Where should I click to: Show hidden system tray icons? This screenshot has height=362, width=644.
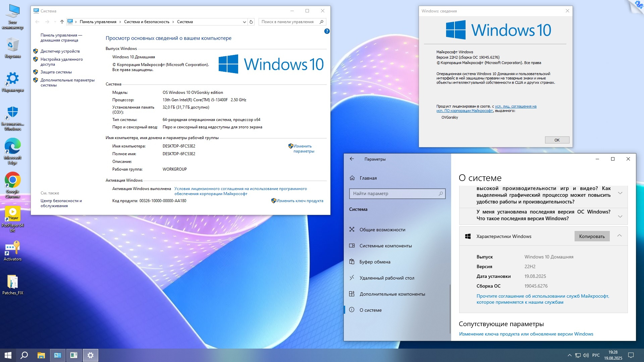(x=569, y=355)
